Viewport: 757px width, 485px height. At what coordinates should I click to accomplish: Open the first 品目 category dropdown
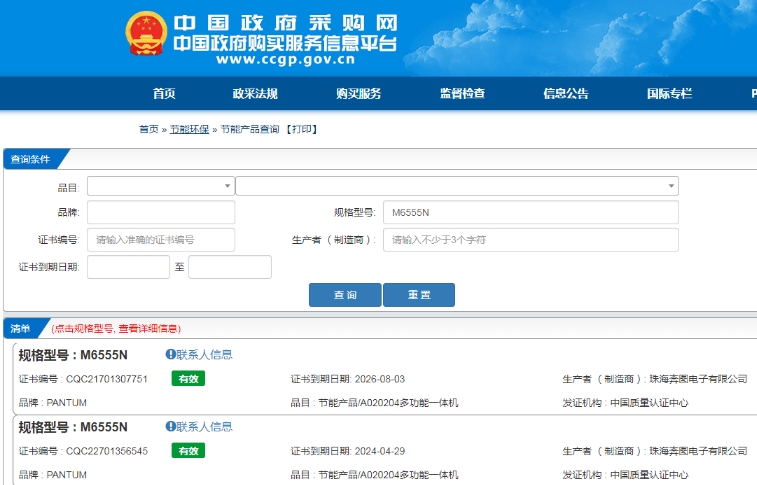click(161, 186)
